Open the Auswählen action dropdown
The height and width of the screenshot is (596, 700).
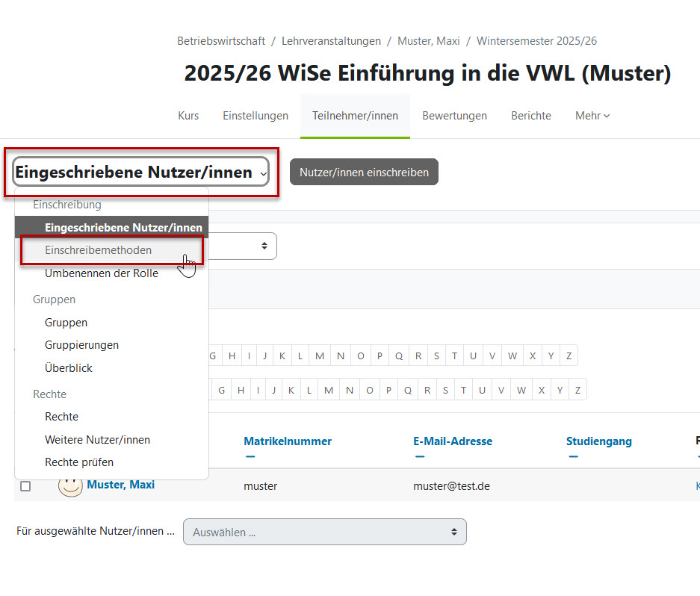pos(324,531)
